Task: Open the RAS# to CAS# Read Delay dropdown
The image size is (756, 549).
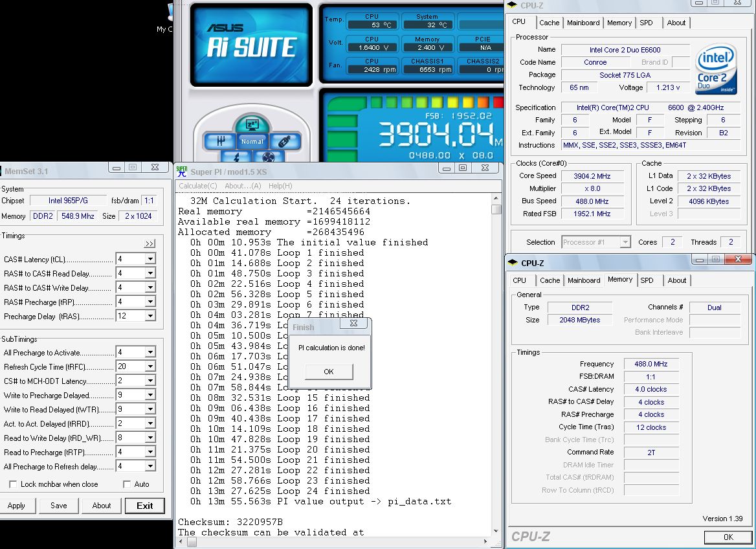Action: coord(150,273)
